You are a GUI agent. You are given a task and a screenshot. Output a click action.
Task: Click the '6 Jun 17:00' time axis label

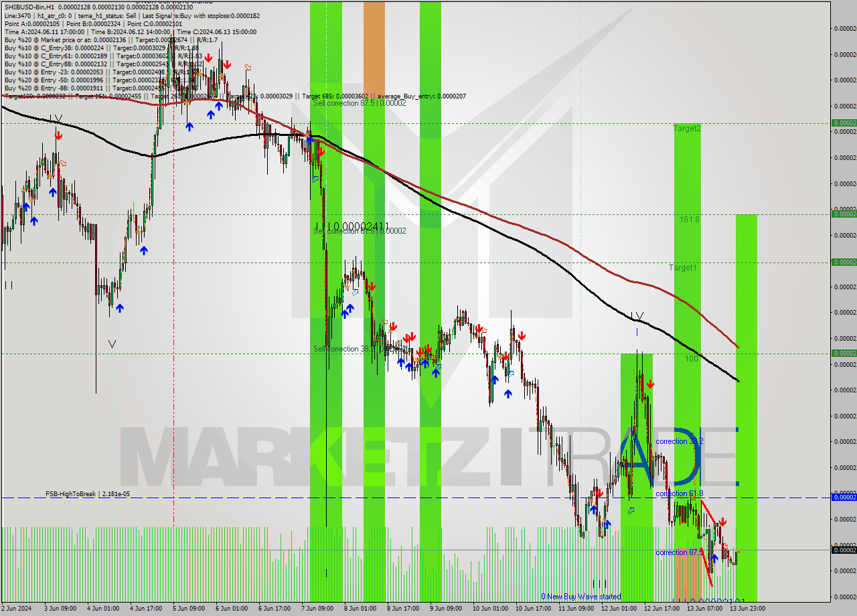pos(275,609)
